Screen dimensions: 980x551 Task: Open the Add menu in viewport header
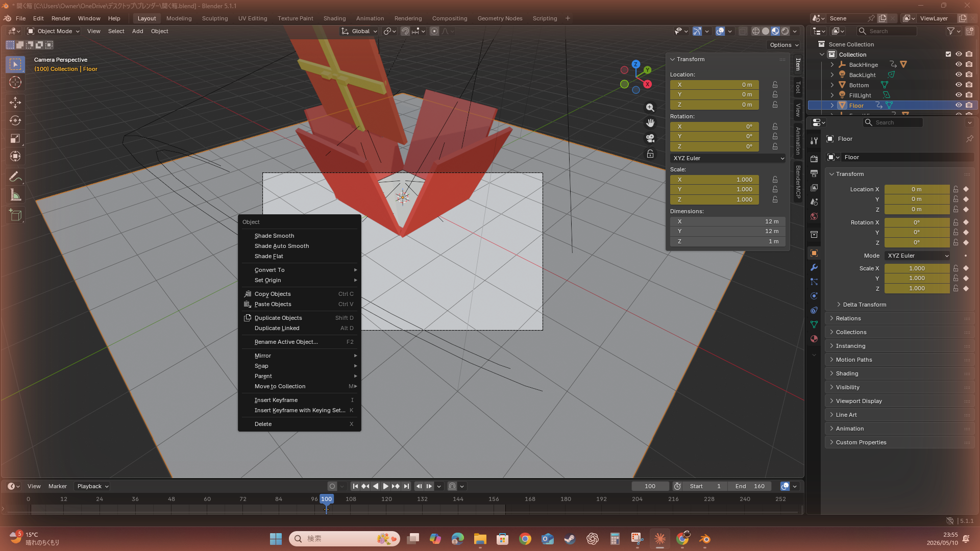[137, 31]
